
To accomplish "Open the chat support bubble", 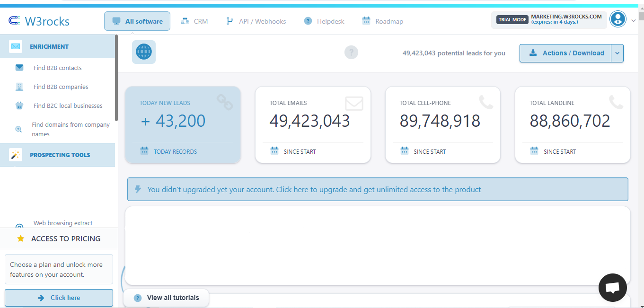I will pyautogui.click(x=613, y=288).
